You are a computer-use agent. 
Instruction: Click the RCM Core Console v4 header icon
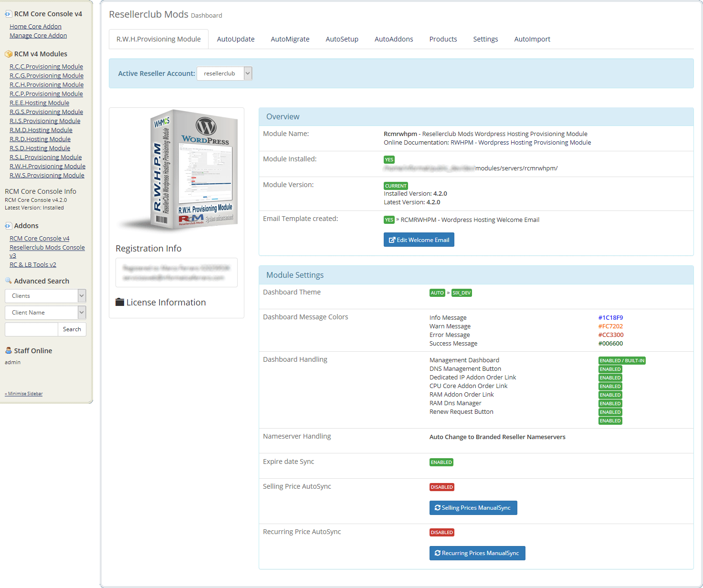(8, 14)
